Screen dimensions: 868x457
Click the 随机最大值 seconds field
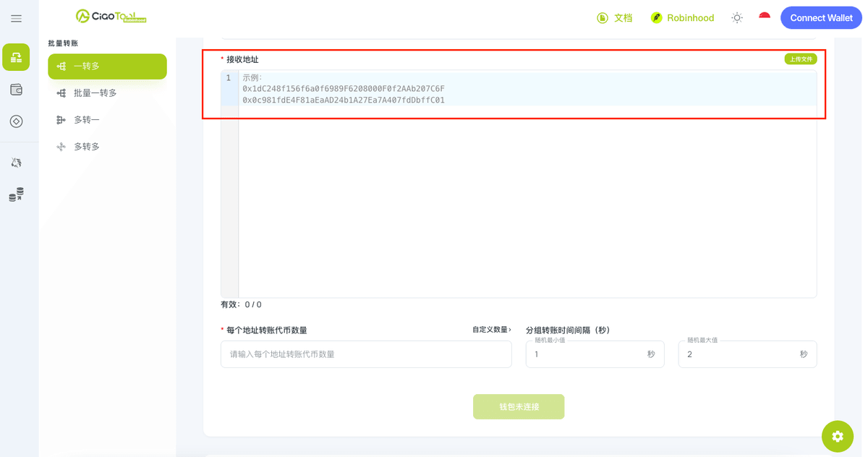(747, 354)
